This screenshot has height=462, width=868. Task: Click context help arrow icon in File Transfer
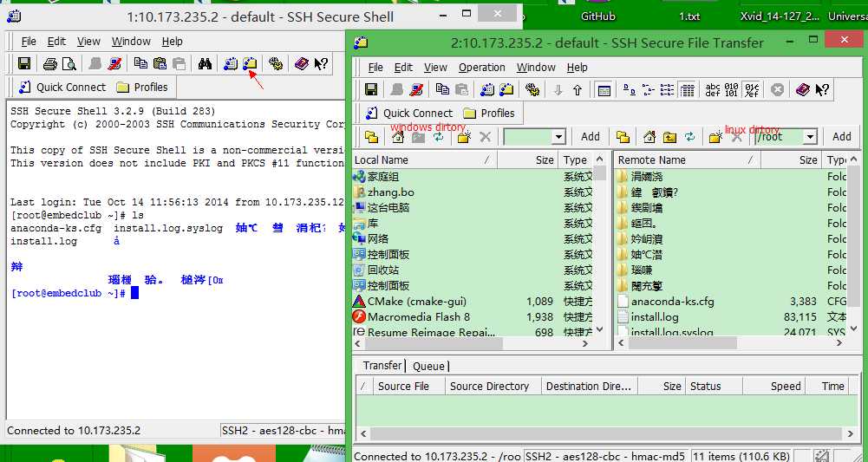click(822, 89)
